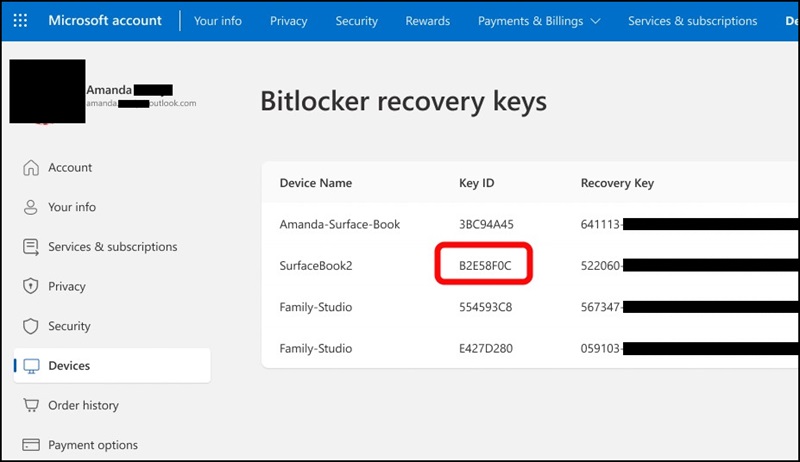800x462 pixels.
Task: Expand the Payments & Billings dropdown chevron
Action: click(595, 21)
